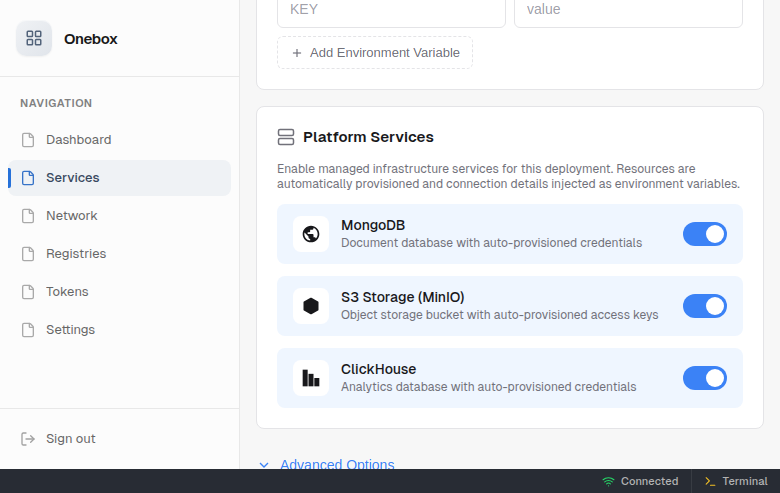The image size is (780, 493).
Task: Sign out of Onebox
Action: 70,439
